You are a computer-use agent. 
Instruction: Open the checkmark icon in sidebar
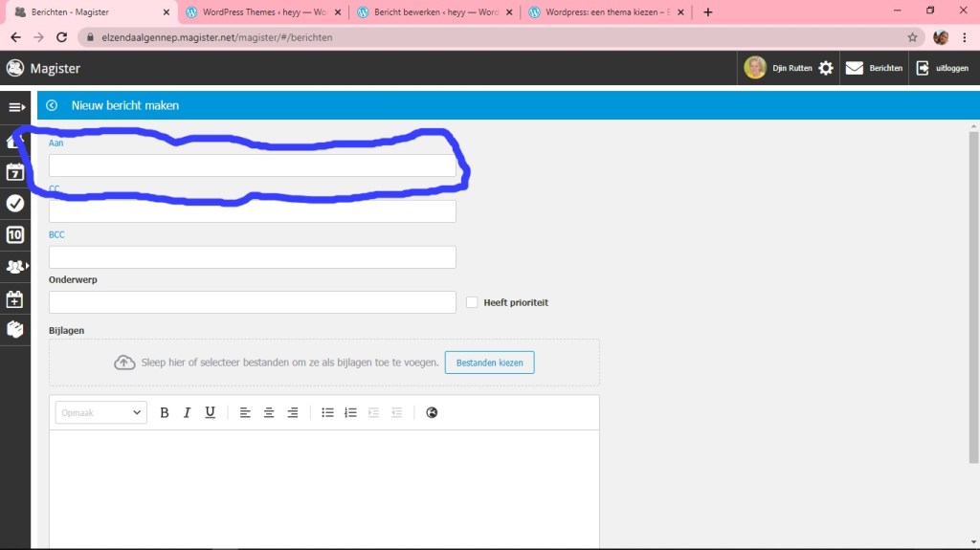15,203
